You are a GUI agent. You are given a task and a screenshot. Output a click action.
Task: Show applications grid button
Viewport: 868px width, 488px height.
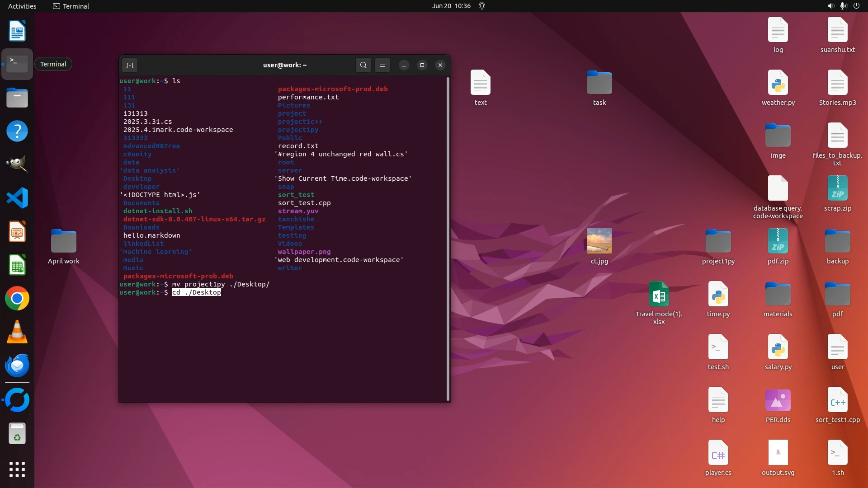17,469
